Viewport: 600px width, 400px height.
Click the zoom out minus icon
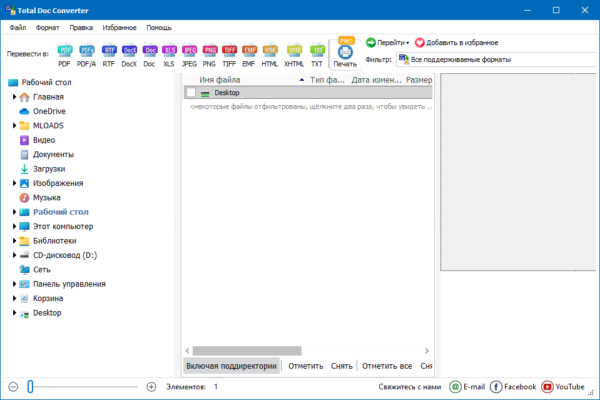click(x=13, y=387)
